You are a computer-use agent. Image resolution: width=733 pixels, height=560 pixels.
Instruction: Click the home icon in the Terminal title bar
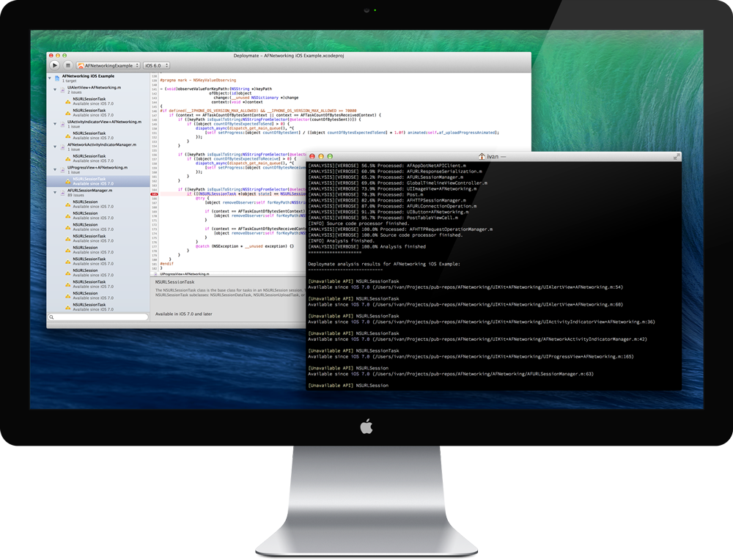pos(482,156)
